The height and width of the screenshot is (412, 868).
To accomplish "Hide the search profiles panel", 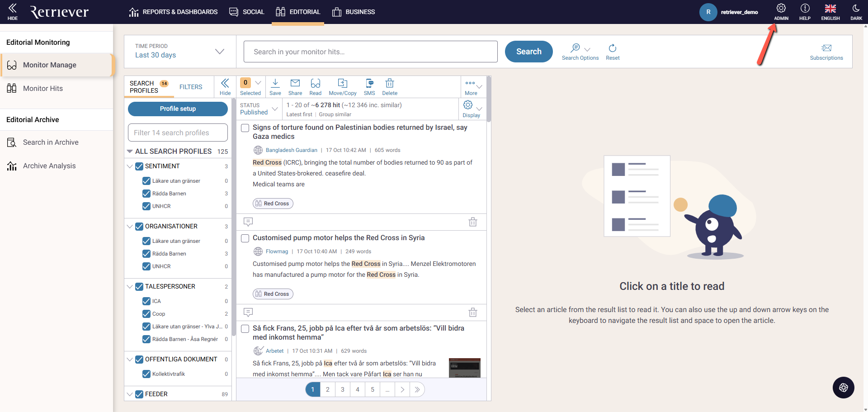I will 225,87.
